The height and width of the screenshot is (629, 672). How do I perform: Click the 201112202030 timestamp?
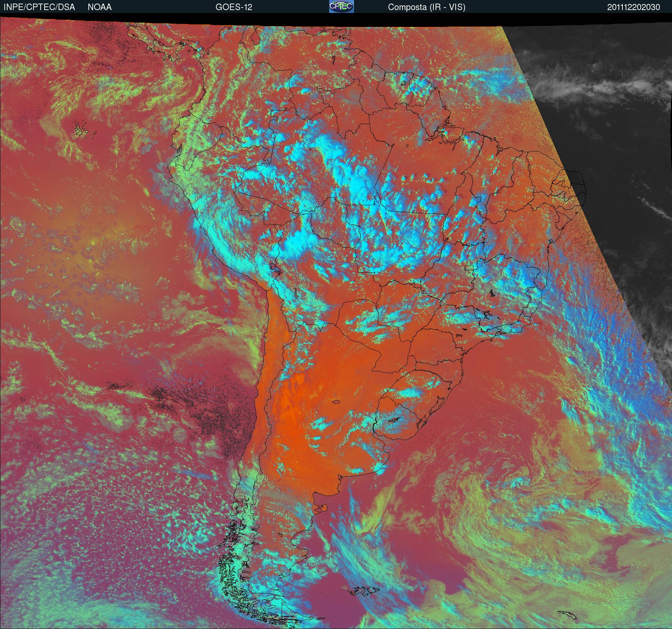click(x=634, y=7)
